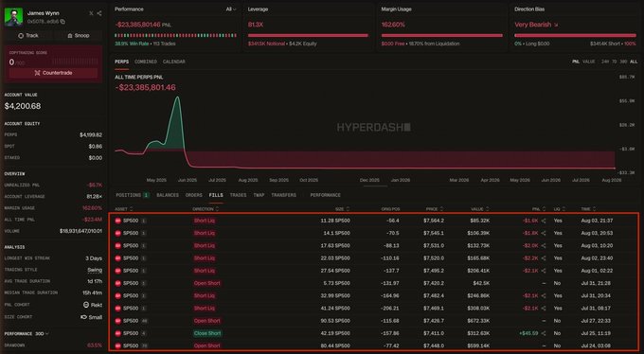Set chart range to 30D

623,62
